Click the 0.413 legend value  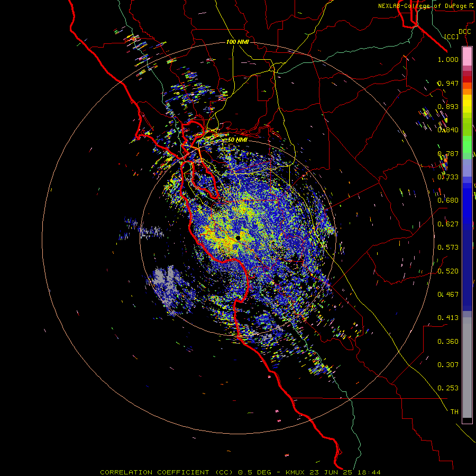448,318
